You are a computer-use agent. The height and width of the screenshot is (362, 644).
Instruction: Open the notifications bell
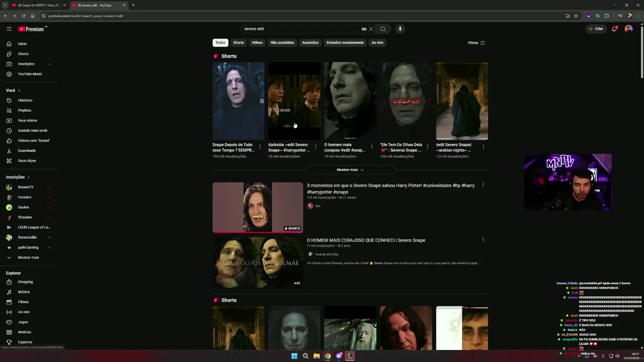click(614, 29)
